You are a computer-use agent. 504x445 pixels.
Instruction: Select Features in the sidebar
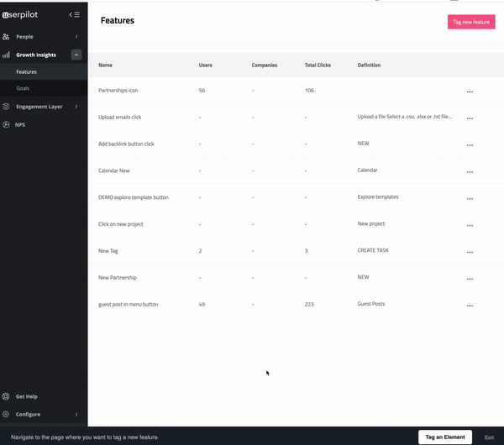(26, 71)
